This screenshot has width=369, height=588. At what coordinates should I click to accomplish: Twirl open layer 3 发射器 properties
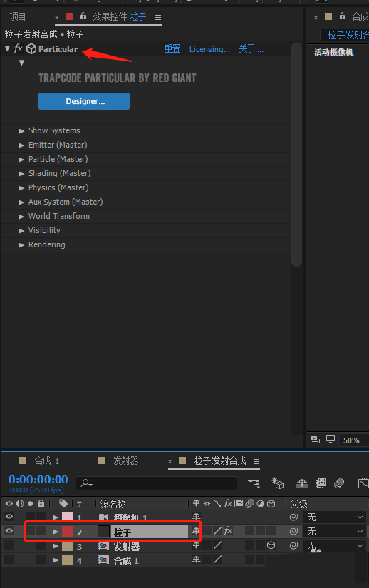[56, 546]
